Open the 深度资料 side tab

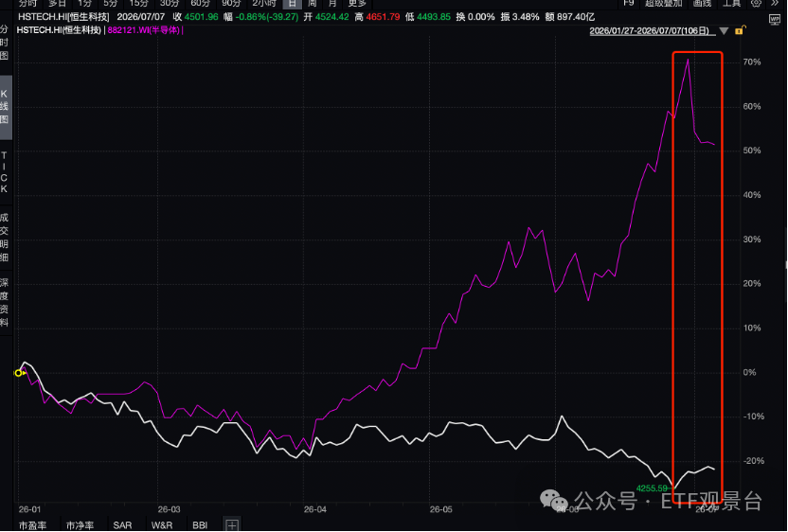click(x=5, y=302)
